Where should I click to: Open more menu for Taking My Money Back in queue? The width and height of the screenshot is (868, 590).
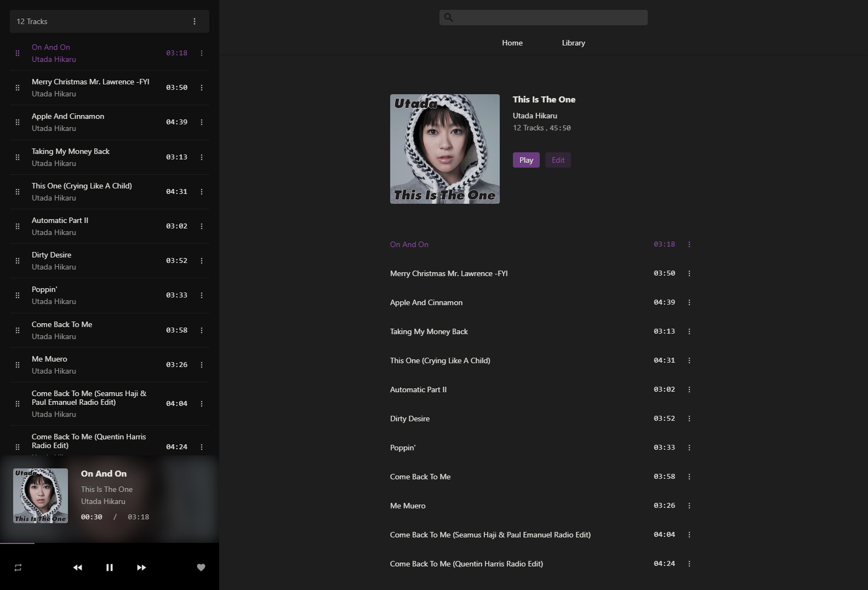tap(202, 157)
